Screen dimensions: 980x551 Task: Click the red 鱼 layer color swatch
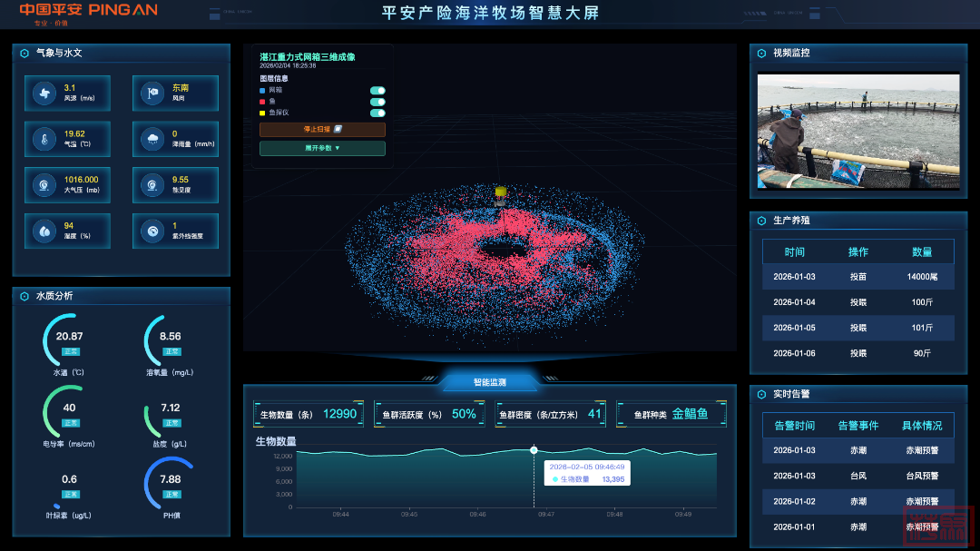[263, 102]
